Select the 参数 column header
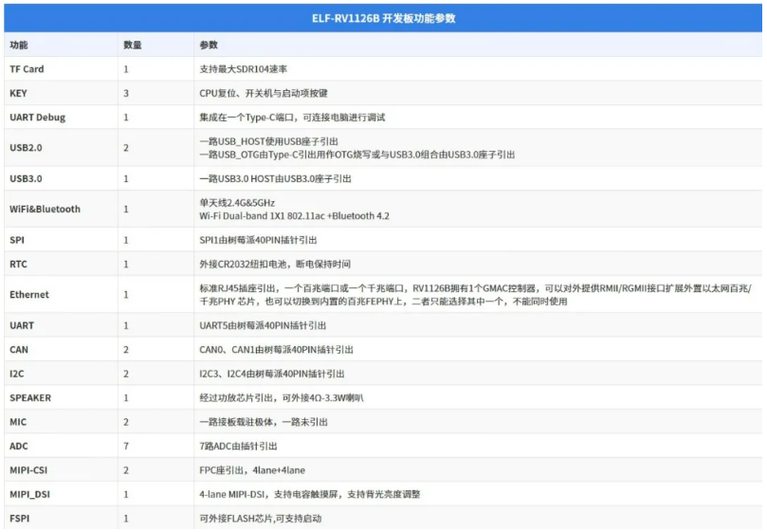The height and width of the screenshot is (532, 767). click(209, 45)
